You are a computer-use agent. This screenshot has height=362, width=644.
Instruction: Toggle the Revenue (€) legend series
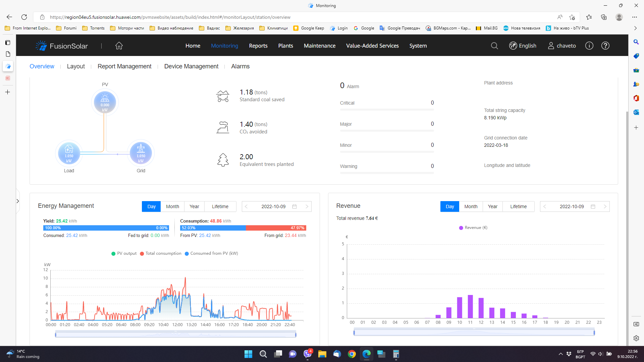[473, 228]
